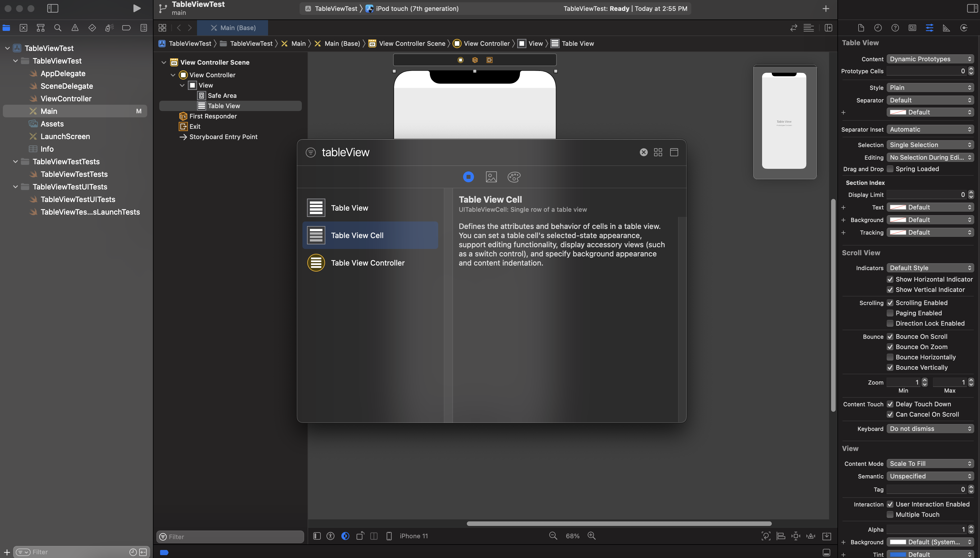
Task: Clear the tableView library search field
Action: click(643, 152)
